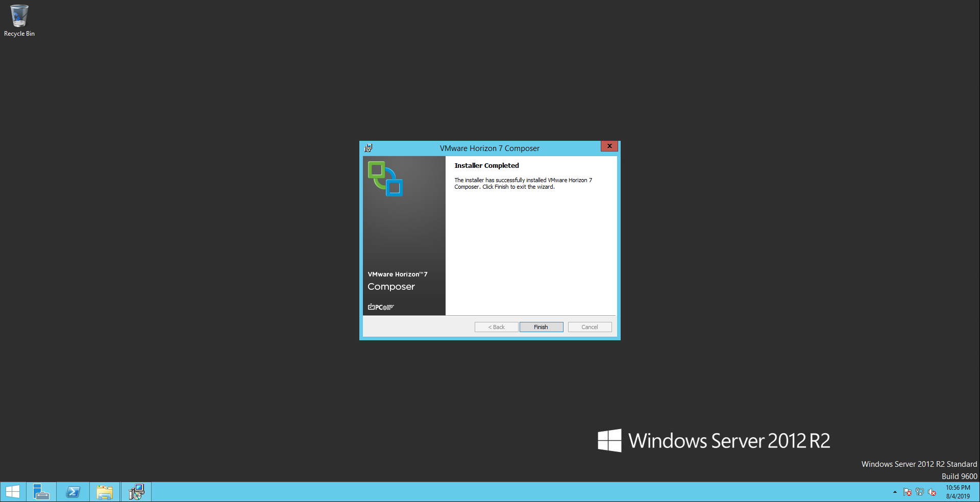Image resolution: width=980 pixels, height=502 pixels.
Task: Open File Explorer from the taskbar
Action: click(105, 492)
